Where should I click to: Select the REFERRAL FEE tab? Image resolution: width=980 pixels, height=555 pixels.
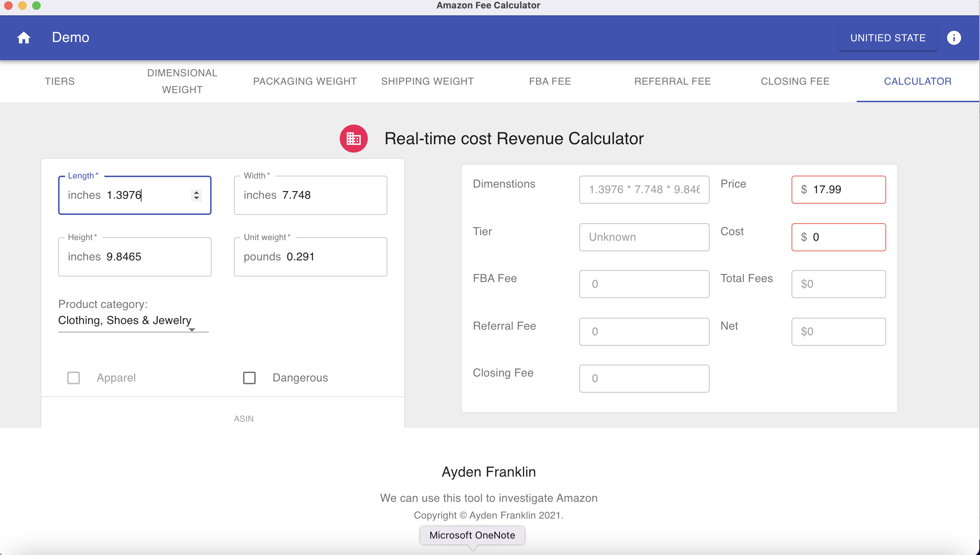click(x=672, y=81)
